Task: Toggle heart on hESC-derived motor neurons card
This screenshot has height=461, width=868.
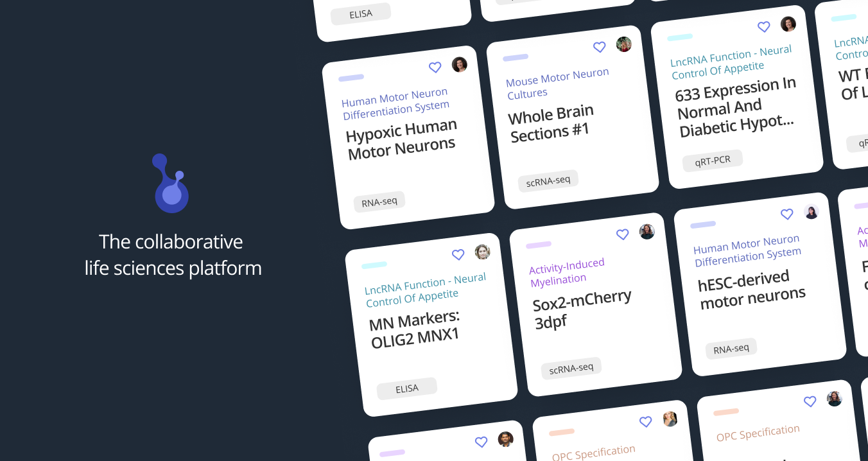Action: coord(787,214)
